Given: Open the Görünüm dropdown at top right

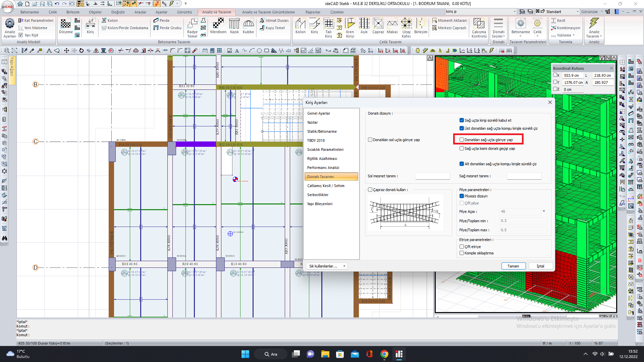Looking at the screenshot, I should coord(592,12).
